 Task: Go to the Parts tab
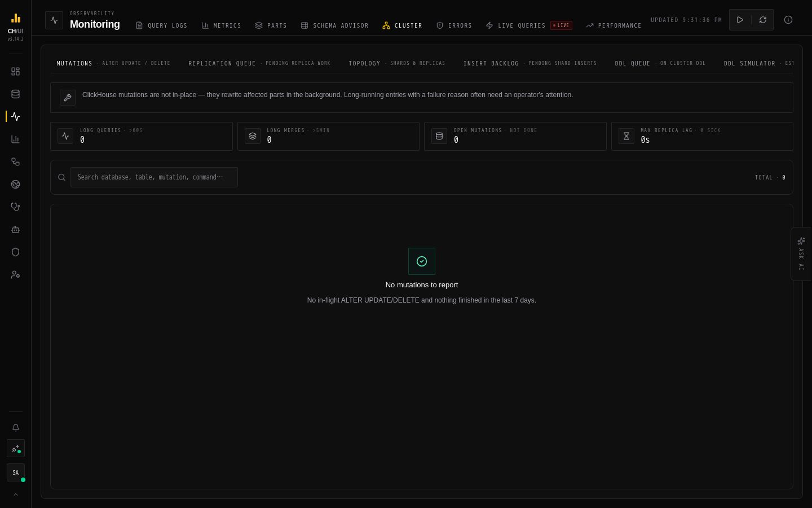click(271, 25)
